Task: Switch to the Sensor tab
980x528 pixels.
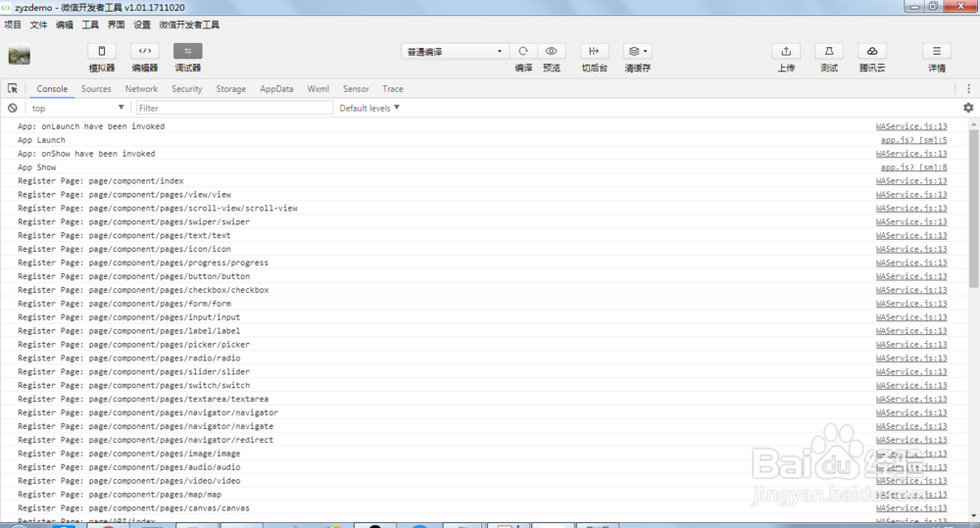Action: click(356, 89)
